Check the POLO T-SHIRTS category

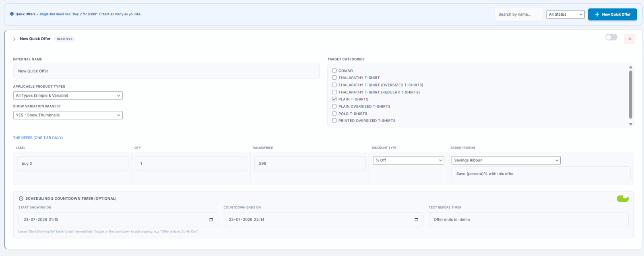(x=334, y=114)
